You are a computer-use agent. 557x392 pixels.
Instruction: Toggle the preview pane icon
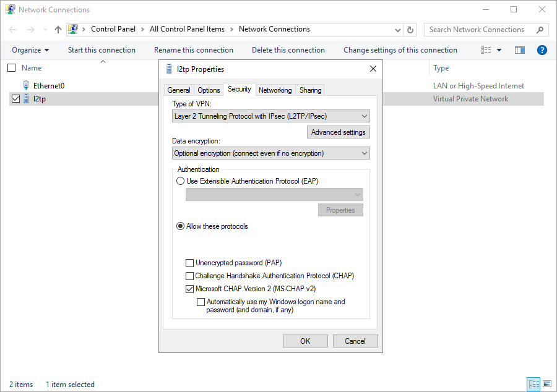[520, 50]
